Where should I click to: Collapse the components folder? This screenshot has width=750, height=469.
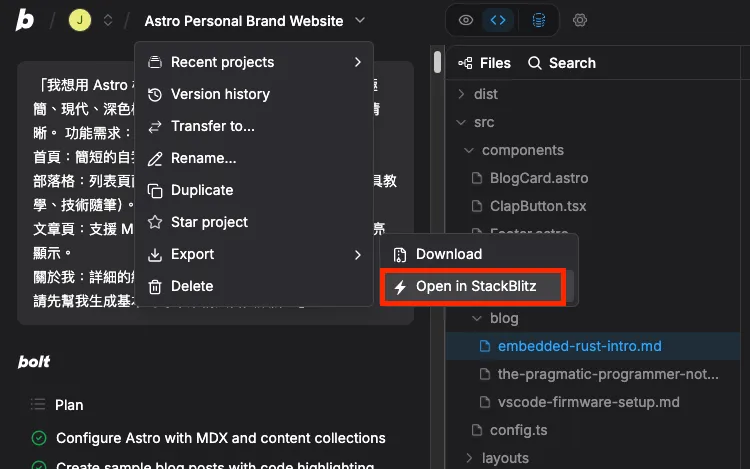click(593, 150)
